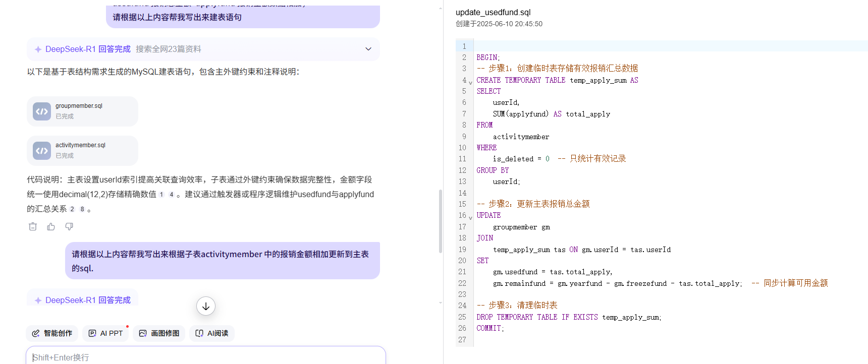868x364 pixels.
Task: Click the 智能创作 pencil icon
Action: (36, 333)
